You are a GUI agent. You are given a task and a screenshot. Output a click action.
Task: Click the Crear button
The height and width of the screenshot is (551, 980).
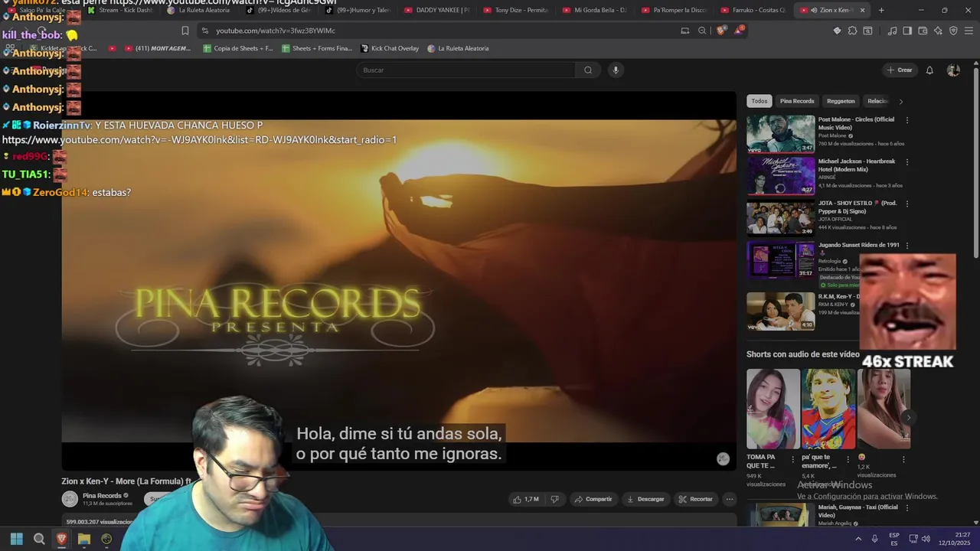[900, 70]
